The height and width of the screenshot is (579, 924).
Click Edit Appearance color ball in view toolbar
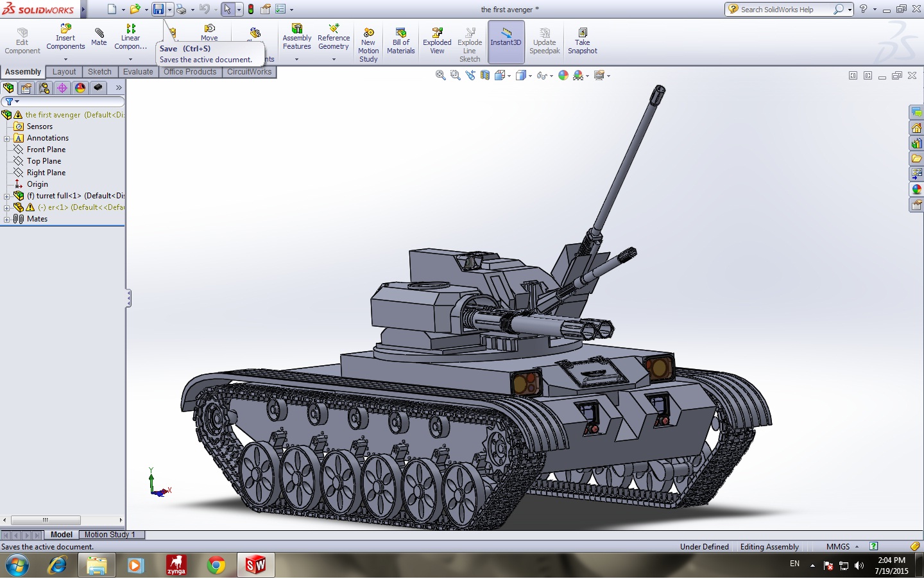pyautogui.click(x=563, y=75)
